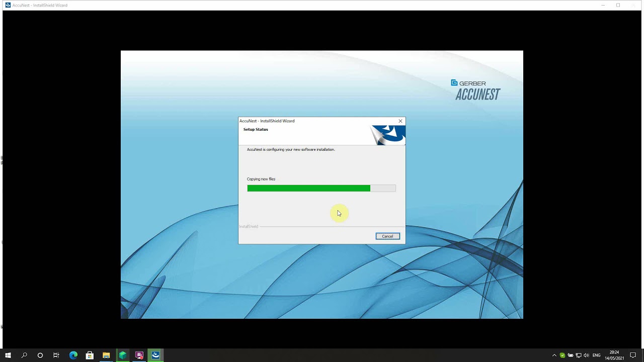Click the 'Copying new files' status text
The image size is (644, 362).
[261, 179]
